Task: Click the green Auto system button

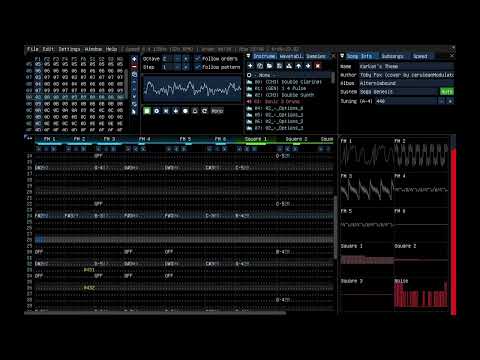Action: (447, 92)
